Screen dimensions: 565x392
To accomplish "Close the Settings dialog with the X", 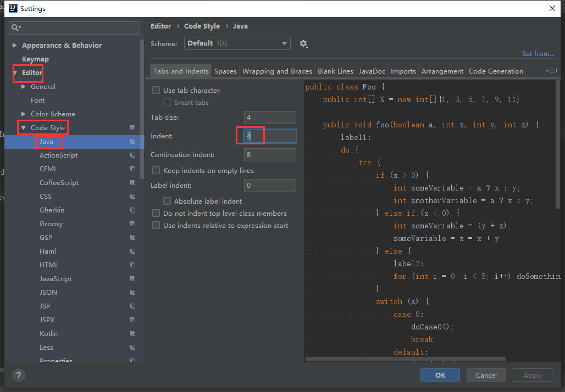I will click(552, 8).
